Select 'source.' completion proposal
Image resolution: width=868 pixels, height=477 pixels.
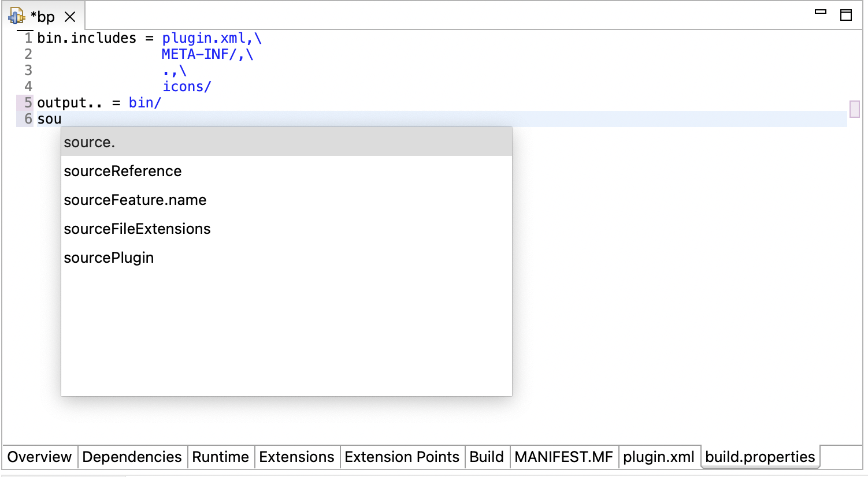pos(287,142)
